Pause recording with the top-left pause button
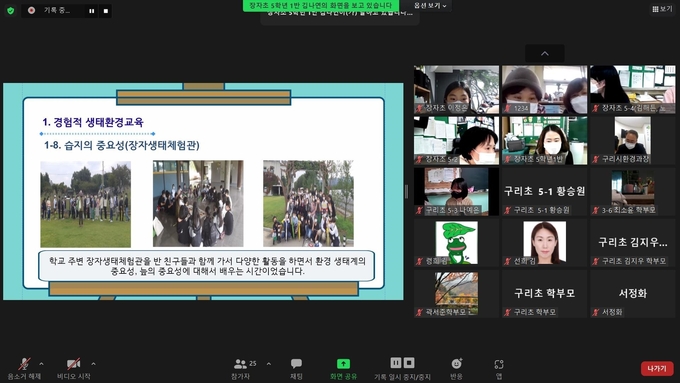 pyautogui.click(x=92, y=11)
